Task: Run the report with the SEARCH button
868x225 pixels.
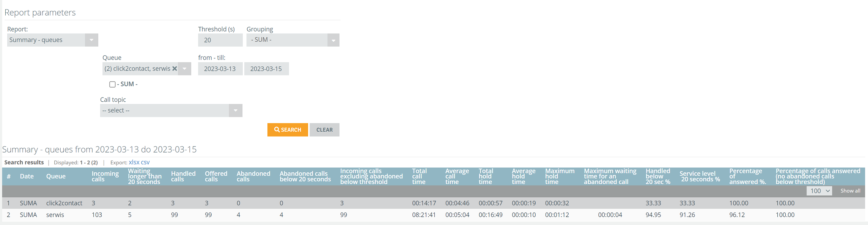Action: (x=288, y=130)
